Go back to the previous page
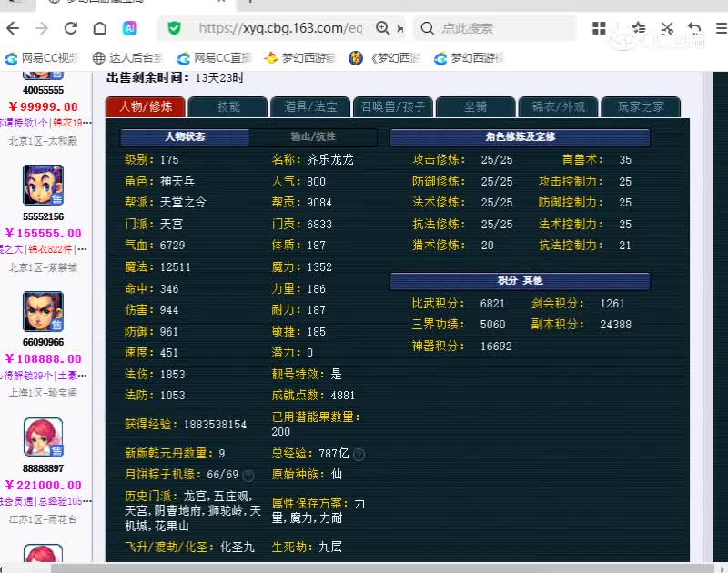The width and height of the screenshot is (728, 573). [13, 29]
